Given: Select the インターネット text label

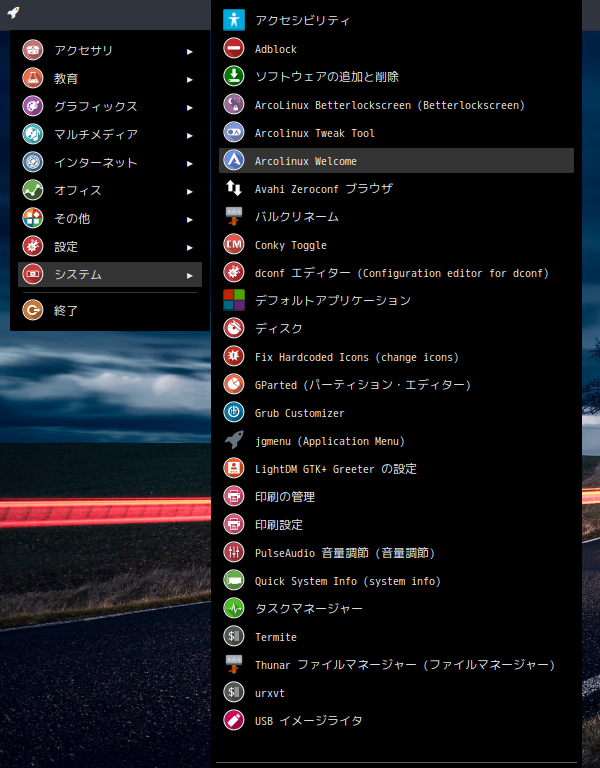Looking at the screenshot, I should click(x=96, y=162).
